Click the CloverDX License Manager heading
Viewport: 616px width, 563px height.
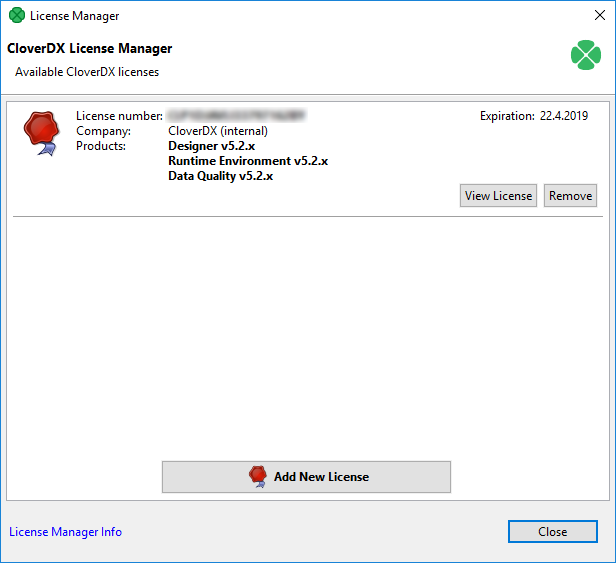(x=89, y=48)
